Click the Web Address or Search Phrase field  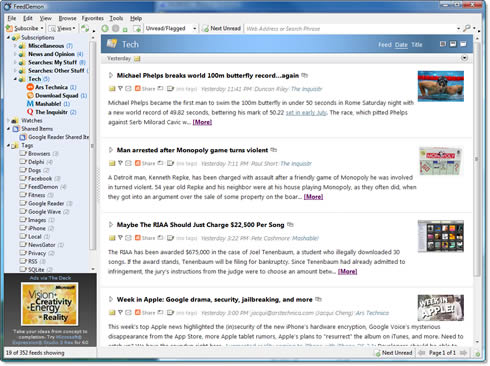pos(351,29)
